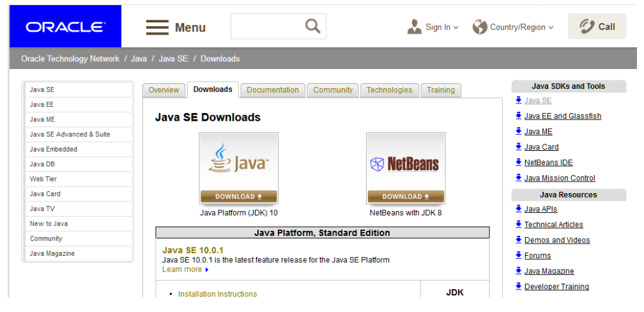Click download arrow beside Java Magazine resource

[518, 270]
